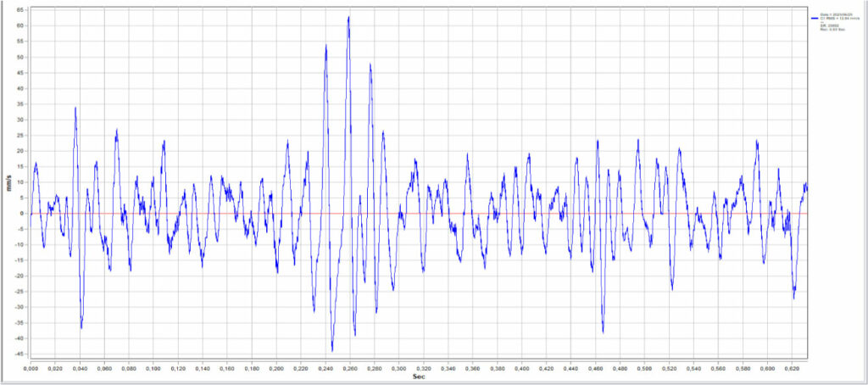Click the -20 y-axis tick label
Viewport: 868px width, 385px height.
[19, 276]
